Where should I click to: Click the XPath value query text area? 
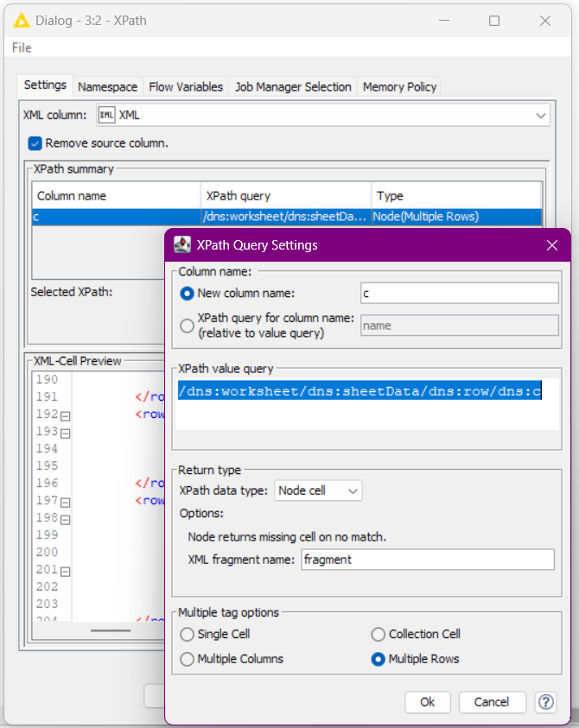pyautogui.click(x=367, y=404)
